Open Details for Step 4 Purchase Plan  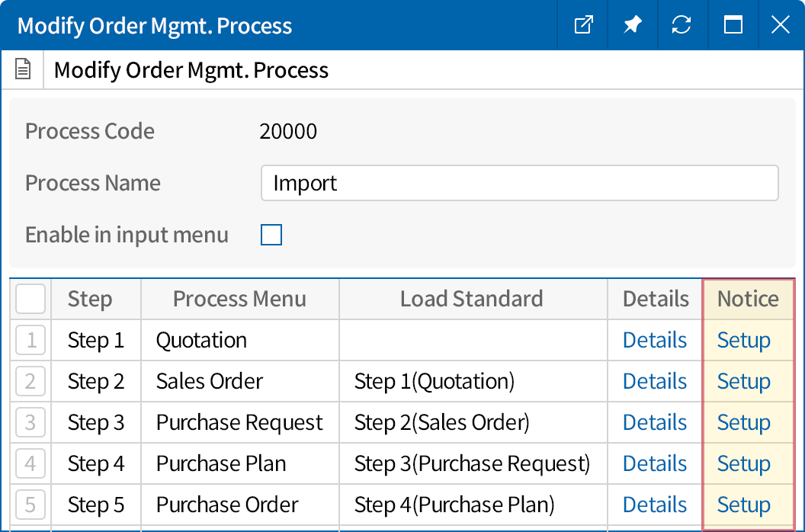[654, 463]
